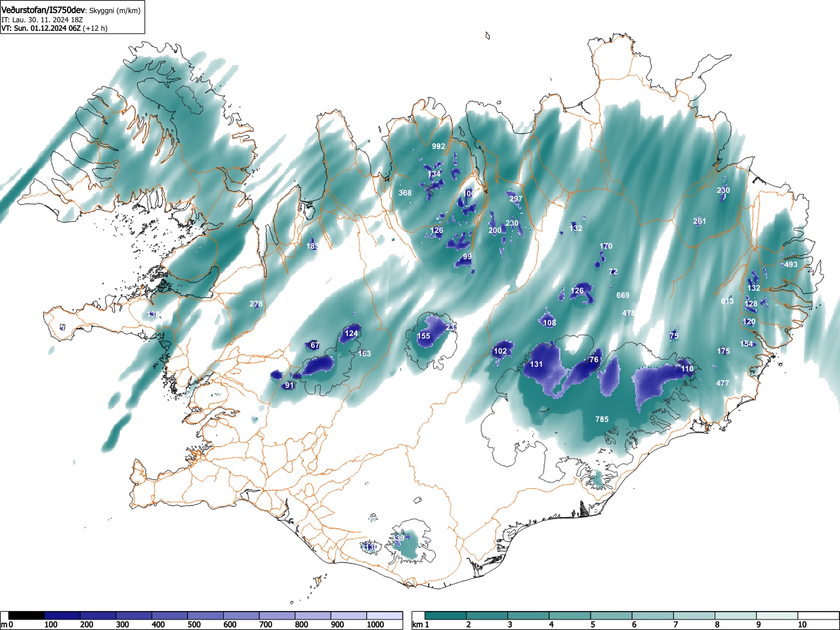Click the 128 visibility value on the map

point(751,304)
